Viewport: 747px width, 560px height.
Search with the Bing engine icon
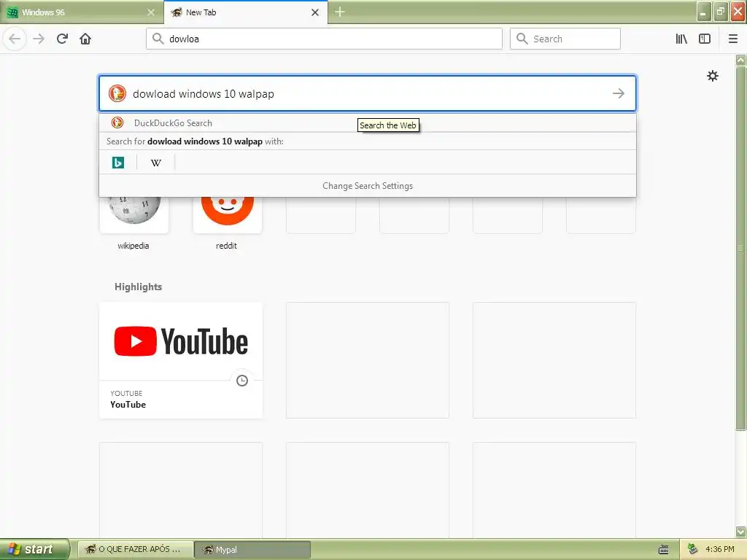118,163
